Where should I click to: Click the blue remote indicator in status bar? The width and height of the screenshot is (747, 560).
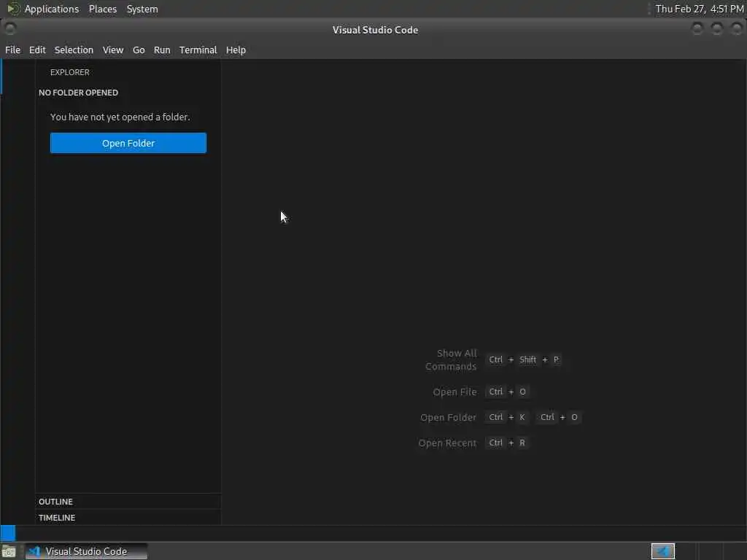click(x=7, y=533)
